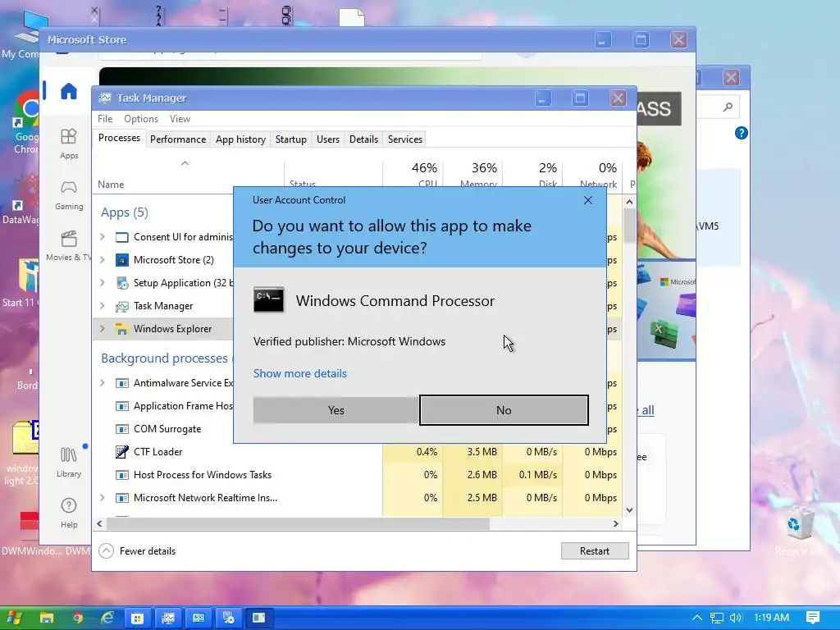This screenshot has height=630, width=840.
Task: Switch to Task Manager taskbar button
Action: tap(168, 618)
